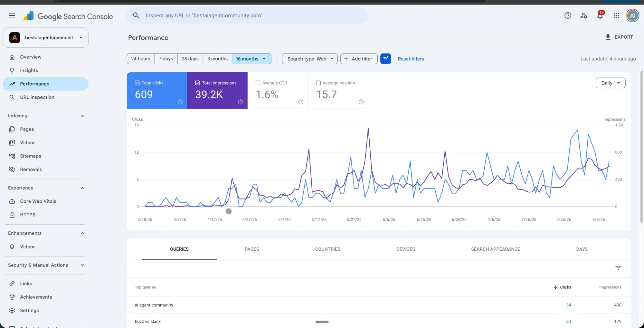
Task: Click the export download icon
Action: tap(608, 37)
